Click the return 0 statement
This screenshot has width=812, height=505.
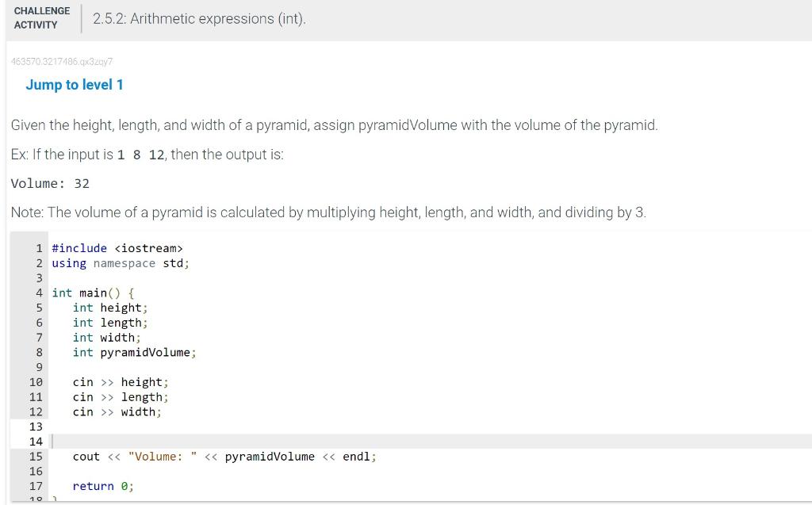[x=103, y=486]
